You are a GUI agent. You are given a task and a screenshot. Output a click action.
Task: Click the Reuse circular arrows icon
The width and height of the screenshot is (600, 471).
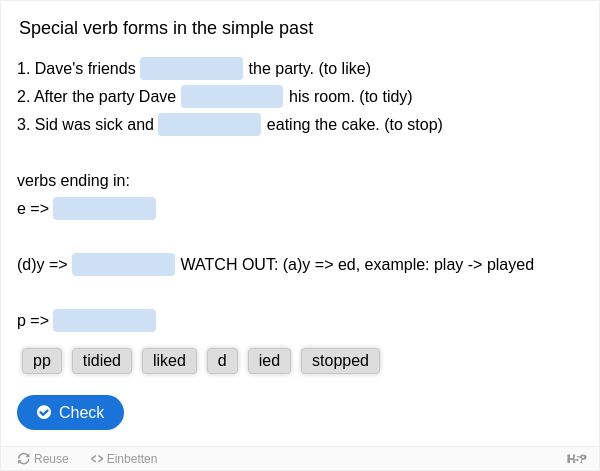tap(23, 458)
